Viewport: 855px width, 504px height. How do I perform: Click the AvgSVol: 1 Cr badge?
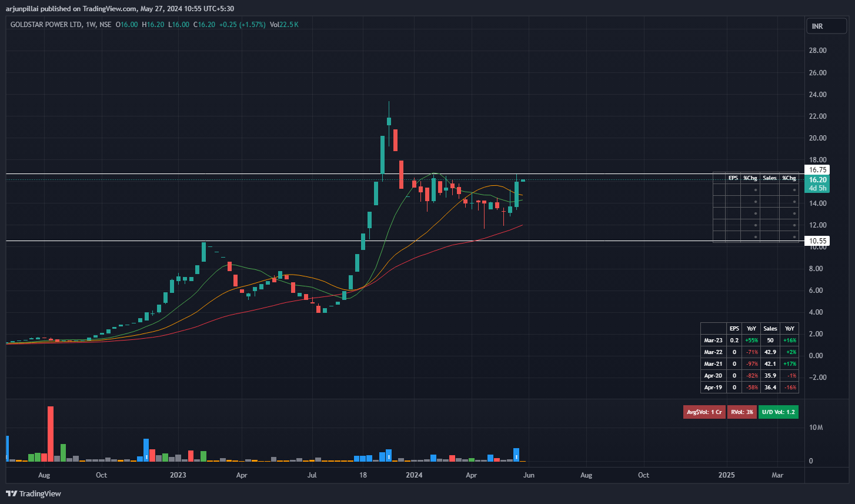click(704, 412)
